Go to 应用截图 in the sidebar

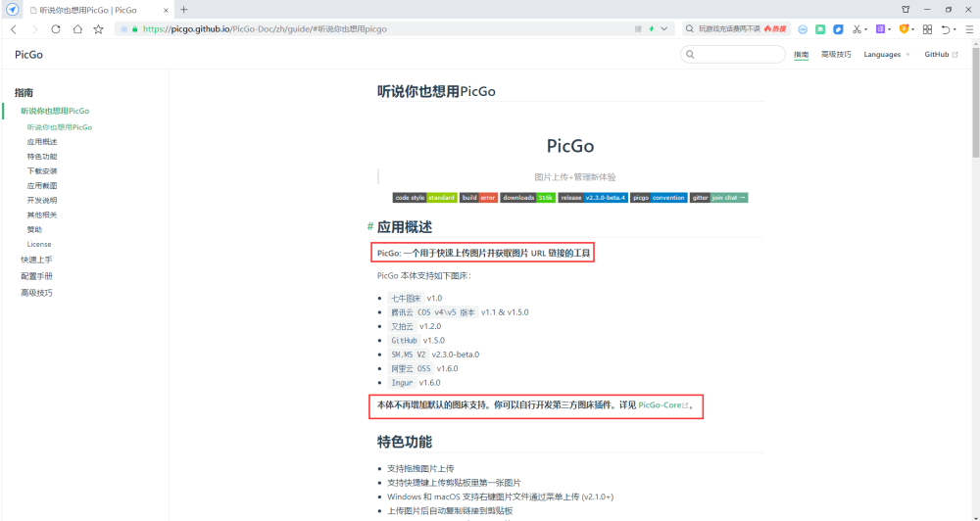pyautogui.click(x=42, y=185)
